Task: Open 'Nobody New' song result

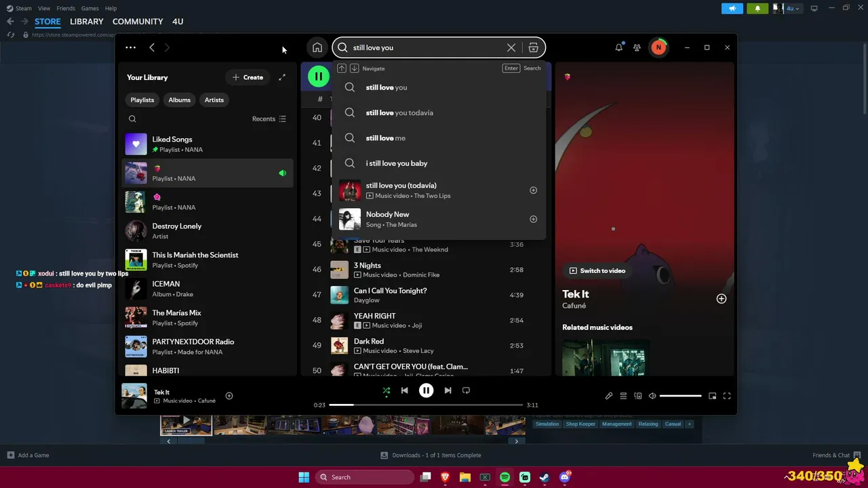Action: [x=439, y=219]
